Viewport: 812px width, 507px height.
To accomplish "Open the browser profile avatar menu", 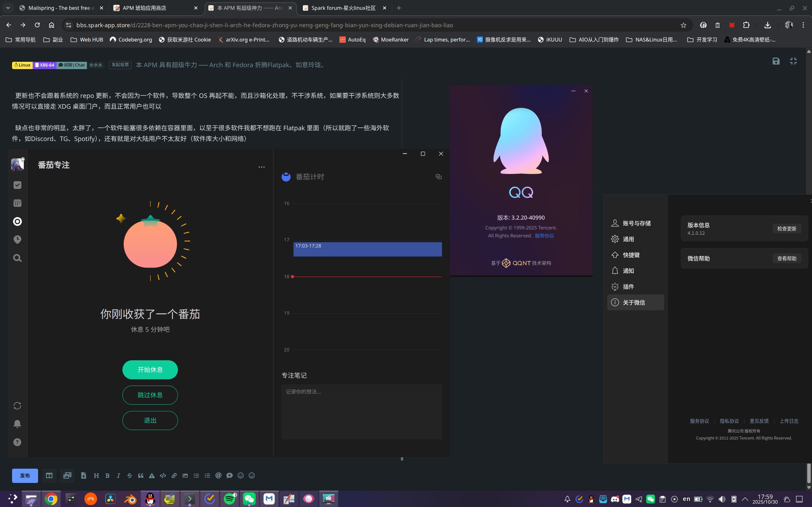I will (x=789, y=25).
